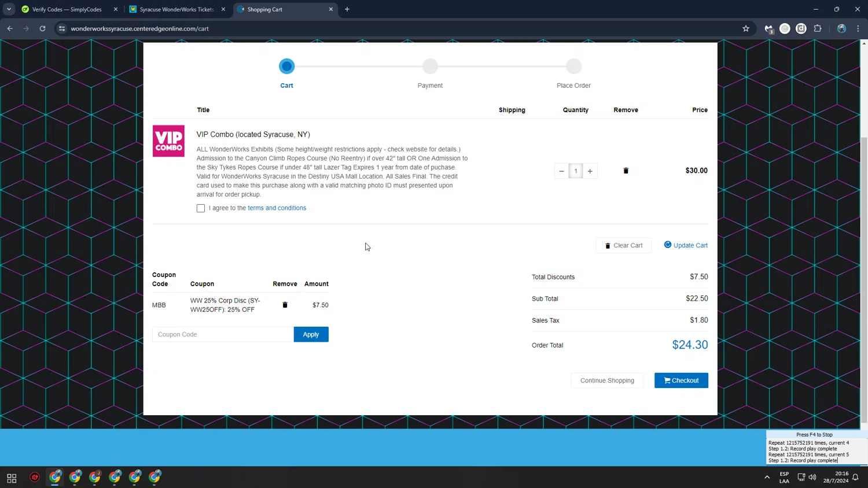Delete the VIP Combo item with trash icon
This screenshot has height=488, width=868.
click(x=626, y=171)
